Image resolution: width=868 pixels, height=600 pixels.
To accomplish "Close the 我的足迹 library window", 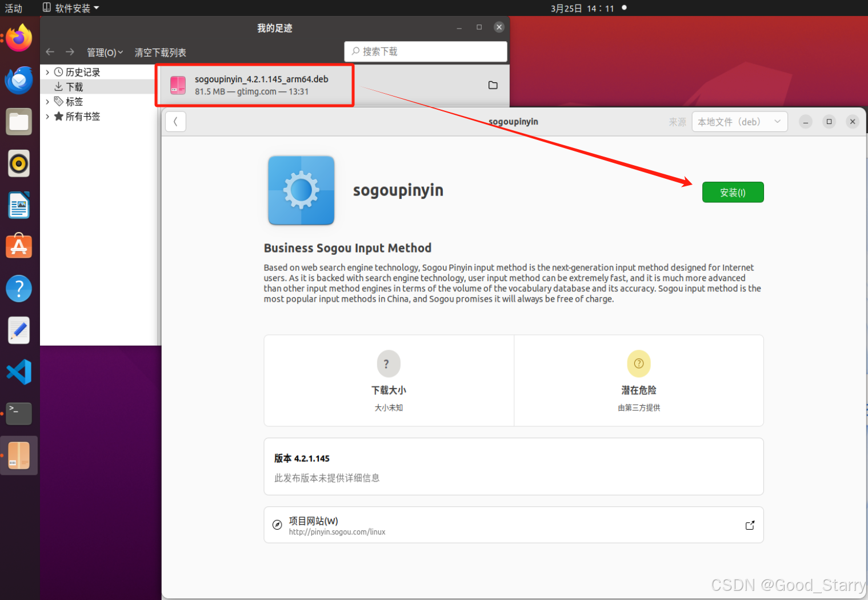I will click(499, 27).
